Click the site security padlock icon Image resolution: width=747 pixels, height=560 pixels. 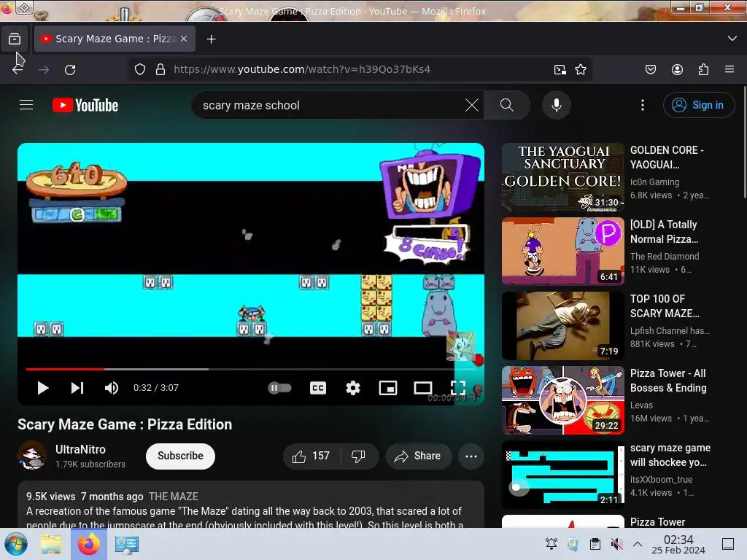tap(160, 69)
